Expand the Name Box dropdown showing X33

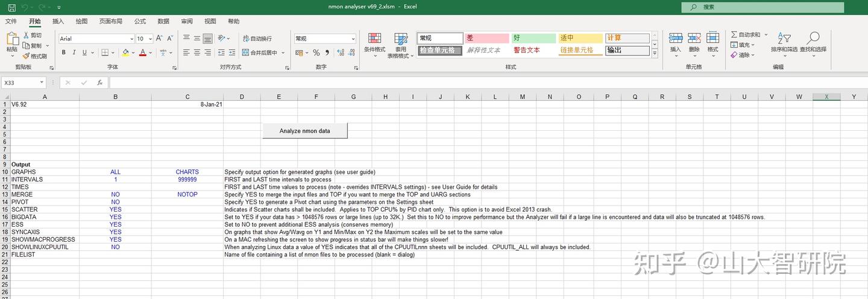click(42, 83)
